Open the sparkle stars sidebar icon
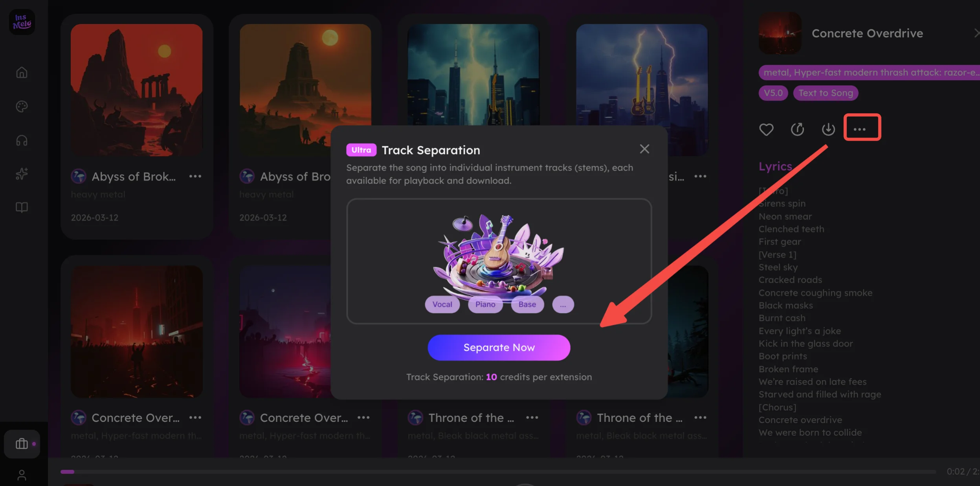Image resolution: width=980 pixels, height=486 pixels. 22,174
